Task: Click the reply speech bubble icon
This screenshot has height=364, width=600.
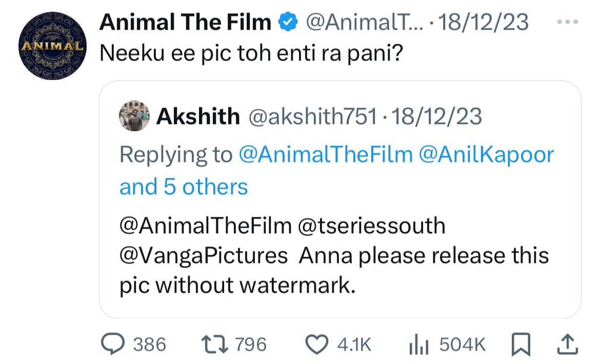Action: [x=113, y=344]
